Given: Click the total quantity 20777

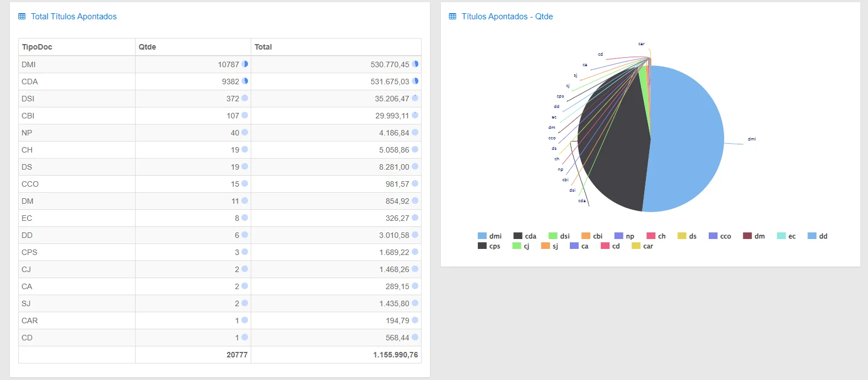Looking at the screenshot, I should pyautogui.click(x=237, y=355).
